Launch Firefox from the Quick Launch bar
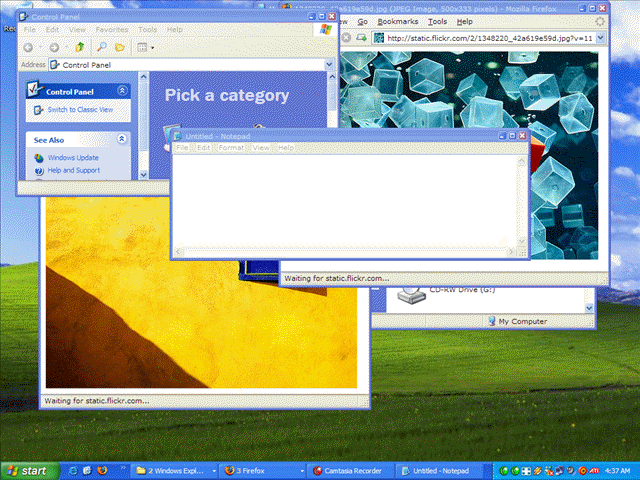 102,471
